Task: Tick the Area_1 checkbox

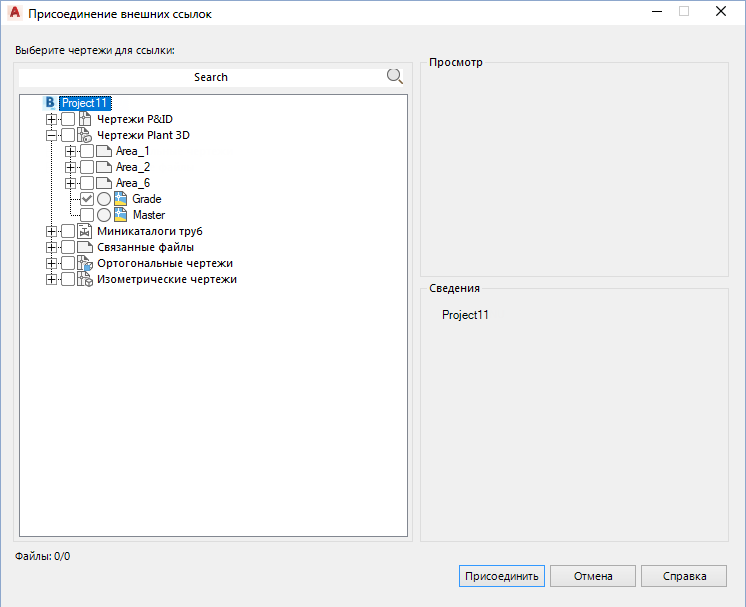Action: click(87, 151)
